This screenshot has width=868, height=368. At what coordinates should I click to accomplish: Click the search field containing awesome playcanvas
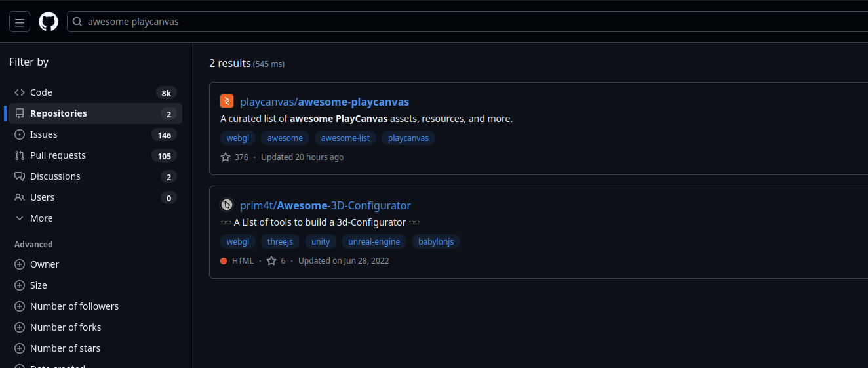459,22
